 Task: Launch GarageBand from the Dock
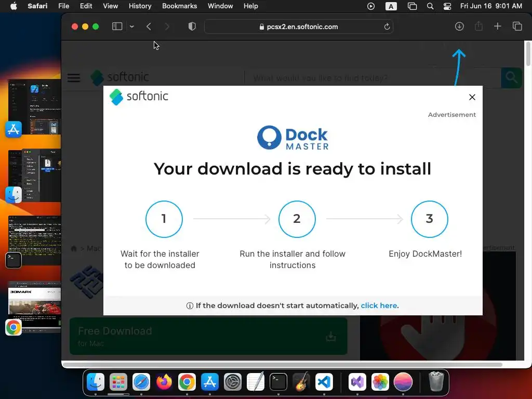(301, 382)
